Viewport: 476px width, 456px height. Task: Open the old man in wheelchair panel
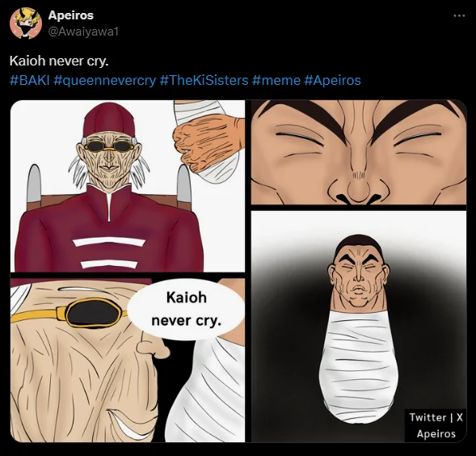[x=128, y=186]
